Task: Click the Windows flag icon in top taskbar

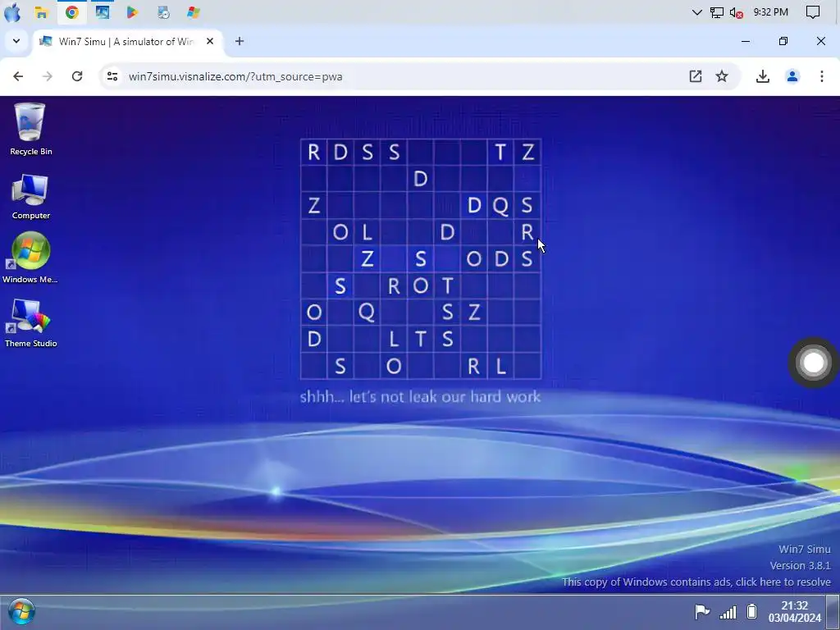Action: click(x=194, y=12)
